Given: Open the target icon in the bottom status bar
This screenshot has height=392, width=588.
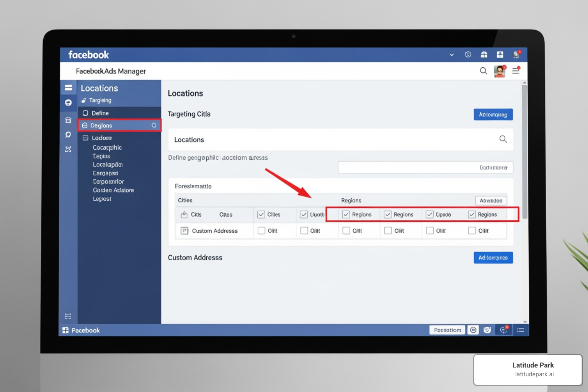Looking at the screenshot, I should pos(473,330).
